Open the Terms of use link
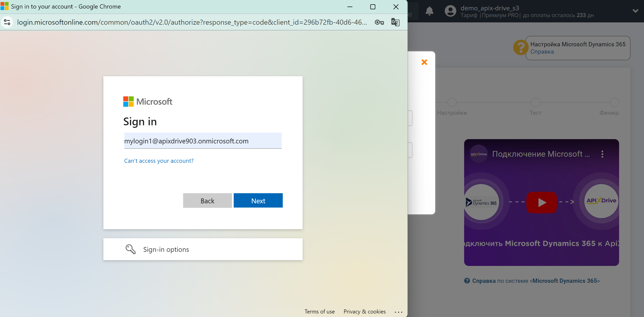Screen dimensions: 644x317 [x=319, y=311]
